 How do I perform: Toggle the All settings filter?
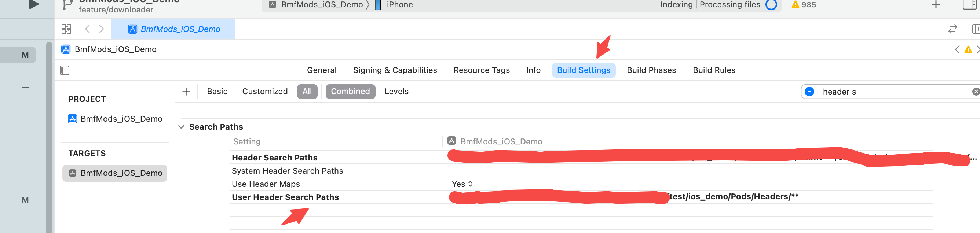click(x=307, y=92)
